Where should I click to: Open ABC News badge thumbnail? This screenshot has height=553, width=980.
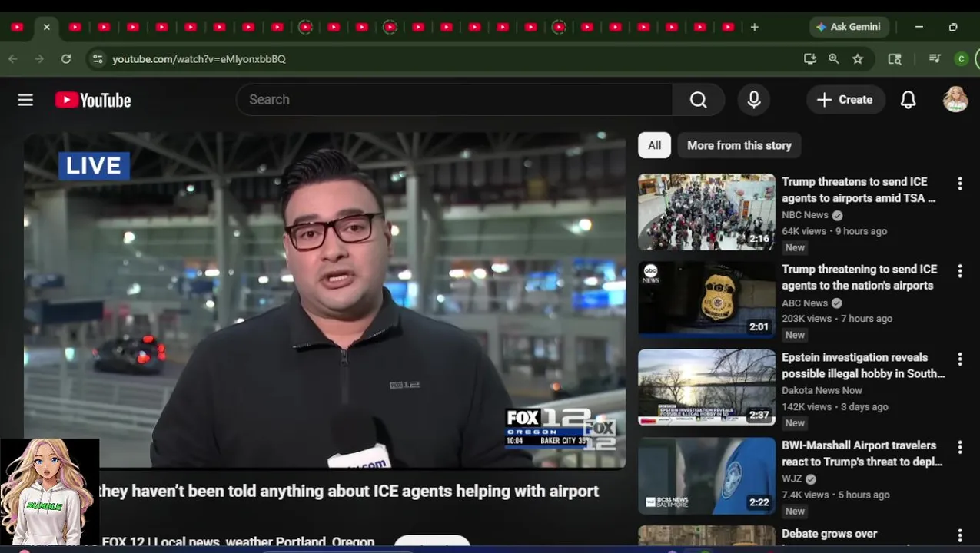pyautogui.click(x=706, y=300)
